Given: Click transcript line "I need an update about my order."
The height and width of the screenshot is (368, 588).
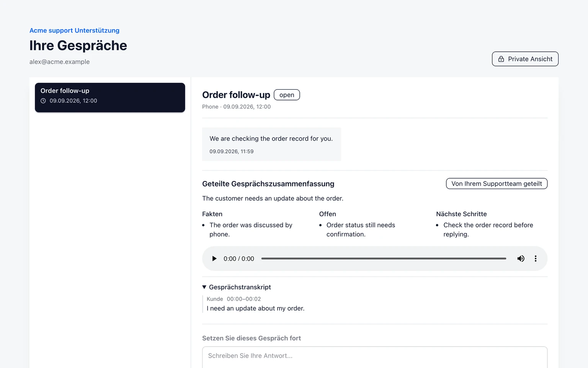Looking at the screenshot, I should pos(255,309).
